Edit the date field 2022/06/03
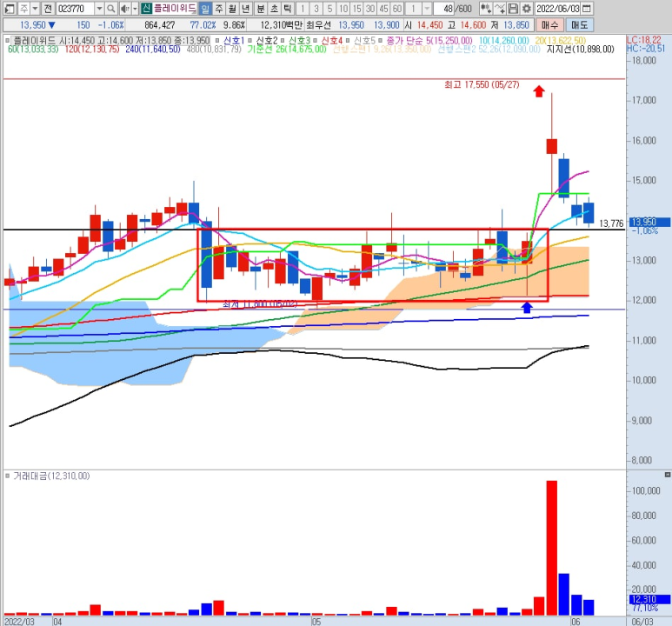Image resolution: width=672 pixels, height=626 pixels. click(558, 8)
